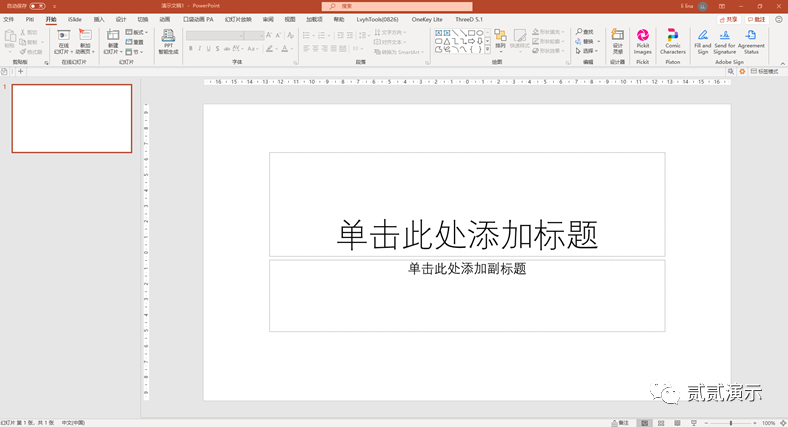Switch to the iSlide tab

[74, 20]
